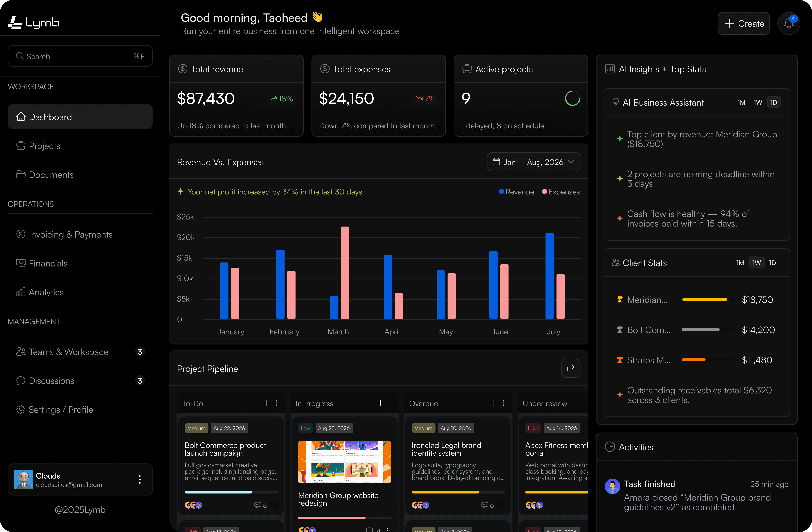Open Apex Fitness member portal card
The width and height of the screenshot is (812, 532).
[553, 465]
